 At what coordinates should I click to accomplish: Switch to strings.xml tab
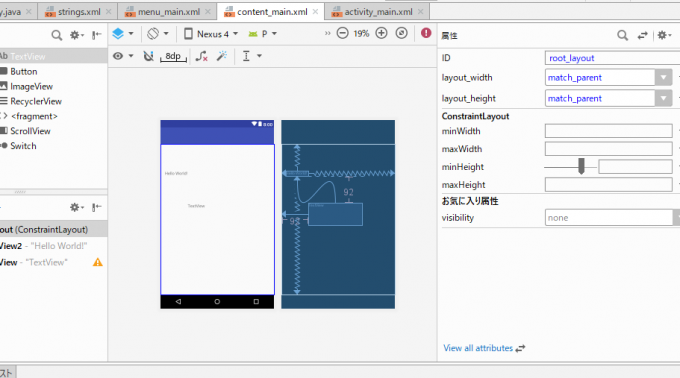78,12
